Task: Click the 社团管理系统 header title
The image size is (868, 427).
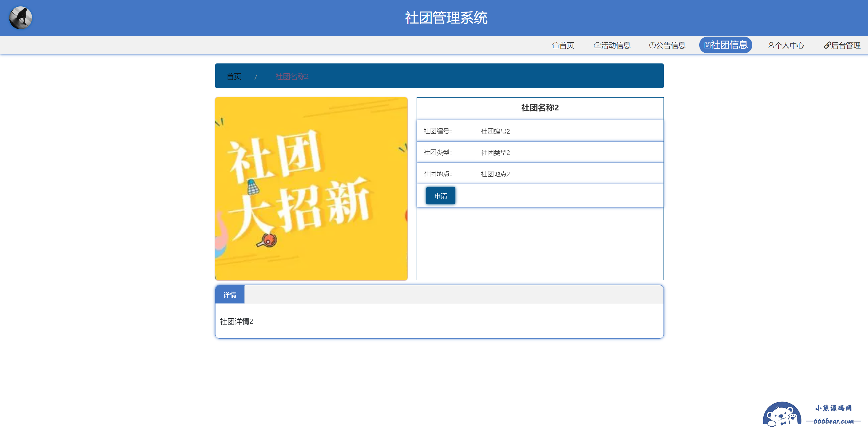Action: coord(446,18)
